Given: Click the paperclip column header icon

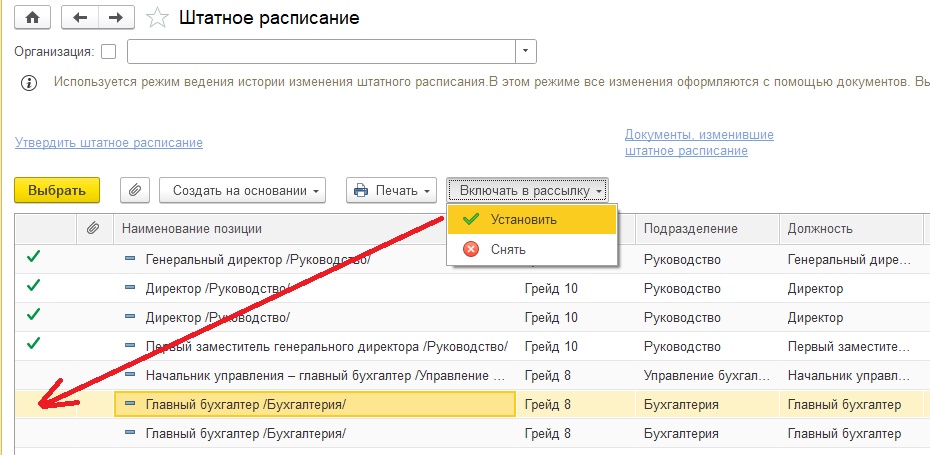Looking at the screenshot, I should click(x=93, y=228).
